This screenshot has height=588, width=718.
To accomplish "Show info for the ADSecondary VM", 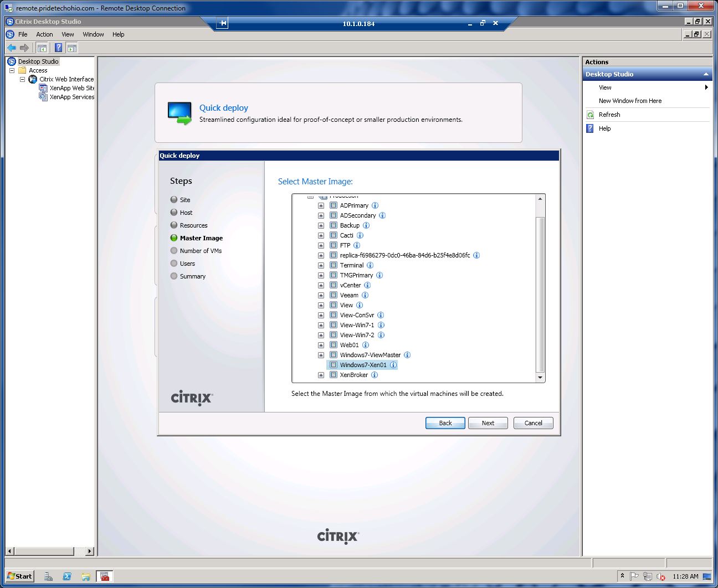I will [382, 215].
